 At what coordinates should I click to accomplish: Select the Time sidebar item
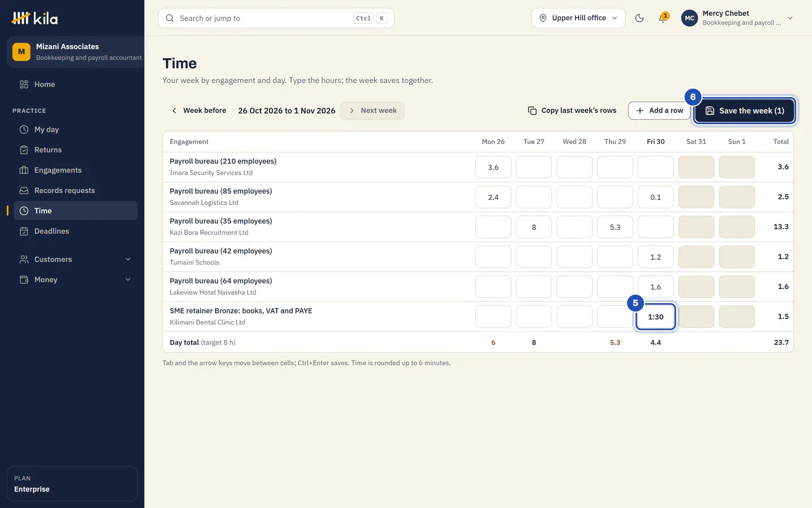click(75, 211)
